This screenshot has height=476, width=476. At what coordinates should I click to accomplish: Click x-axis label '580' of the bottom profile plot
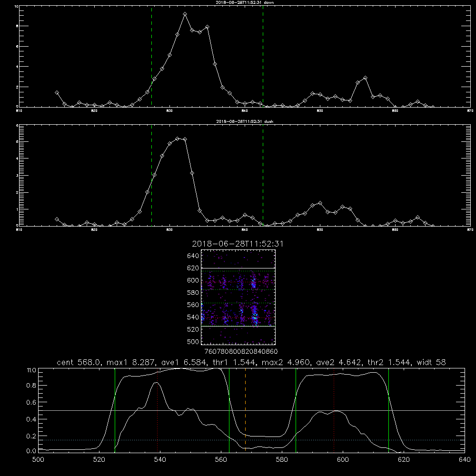[282, 460]
